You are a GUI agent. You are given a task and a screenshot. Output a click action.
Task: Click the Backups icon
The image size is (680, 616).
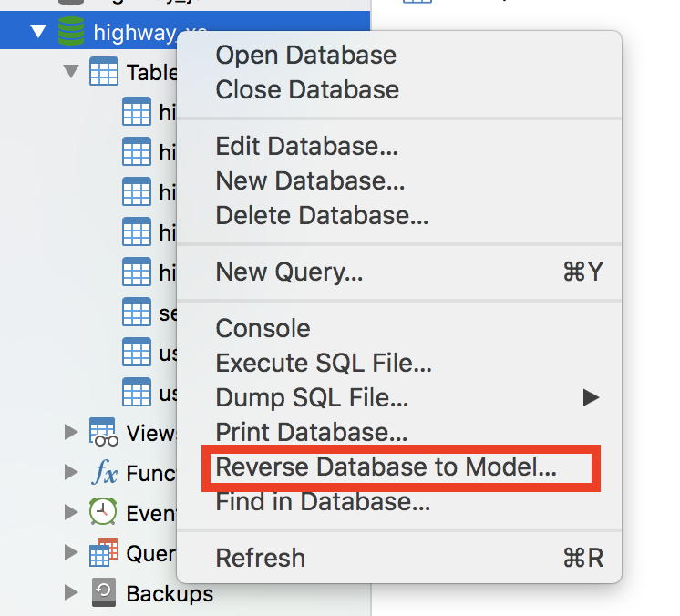(103, 594)
